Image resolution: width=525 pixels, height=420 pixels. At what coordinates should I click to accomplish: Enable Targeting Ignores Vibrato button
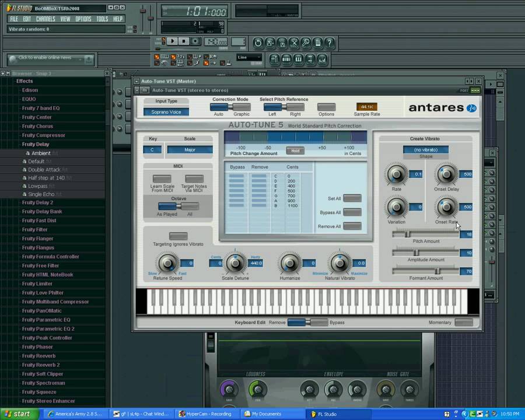pyautogui.click(x=178, y=236)
